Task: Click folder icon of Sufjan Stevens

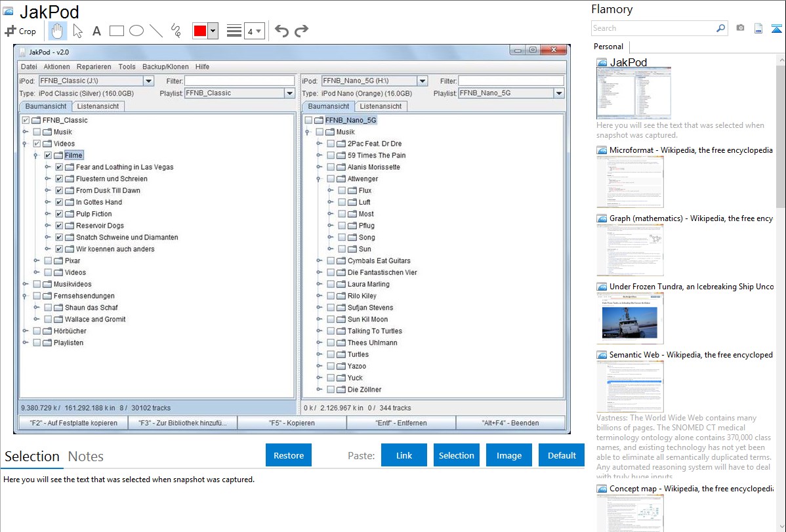Action: pyautogui.click(x=341, y=308)
